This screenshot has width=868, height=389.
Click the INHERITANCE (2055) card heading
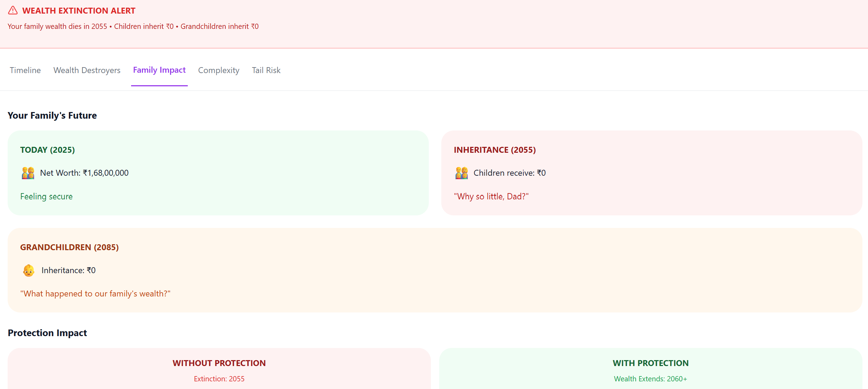[495, 150]
